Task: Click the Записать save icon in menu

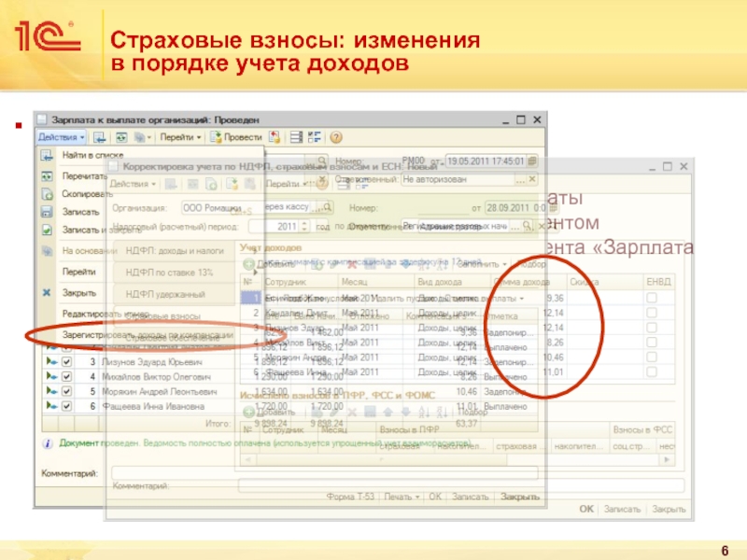Action: [x=45, y=212]
